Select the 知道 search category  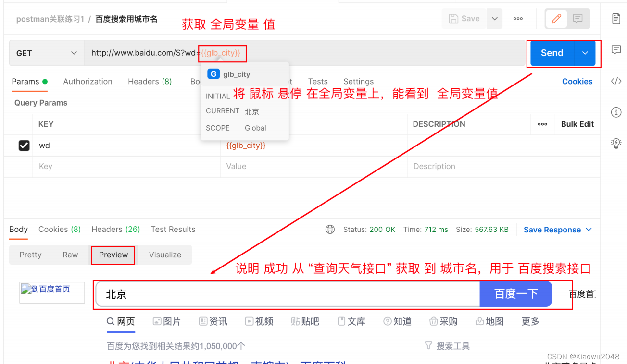click(x=397, y=322)
